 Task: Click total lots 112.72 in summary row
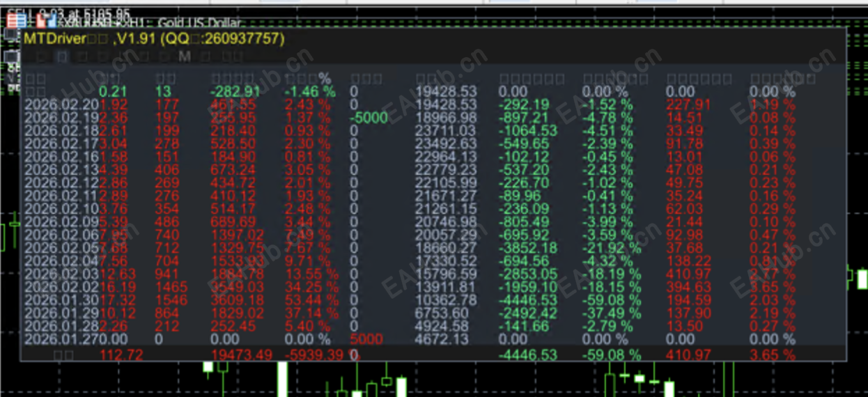click(121, 356)
